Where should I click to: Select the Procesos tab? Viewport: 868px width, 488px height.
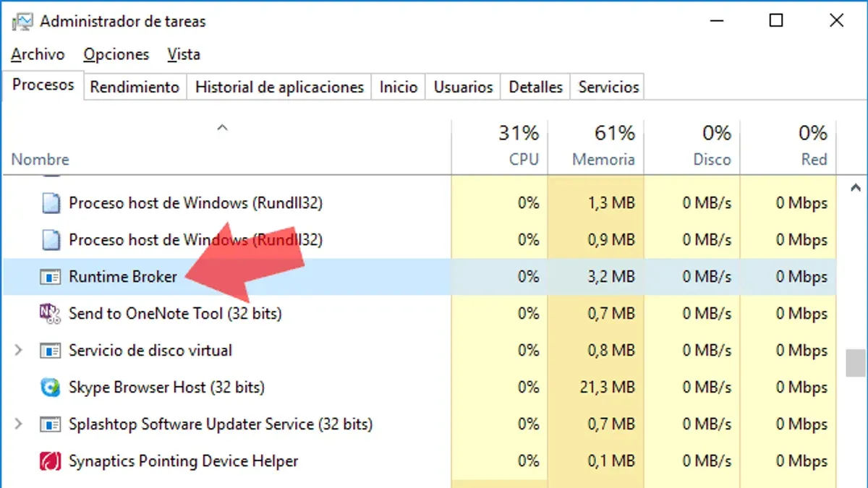[43, 85]
